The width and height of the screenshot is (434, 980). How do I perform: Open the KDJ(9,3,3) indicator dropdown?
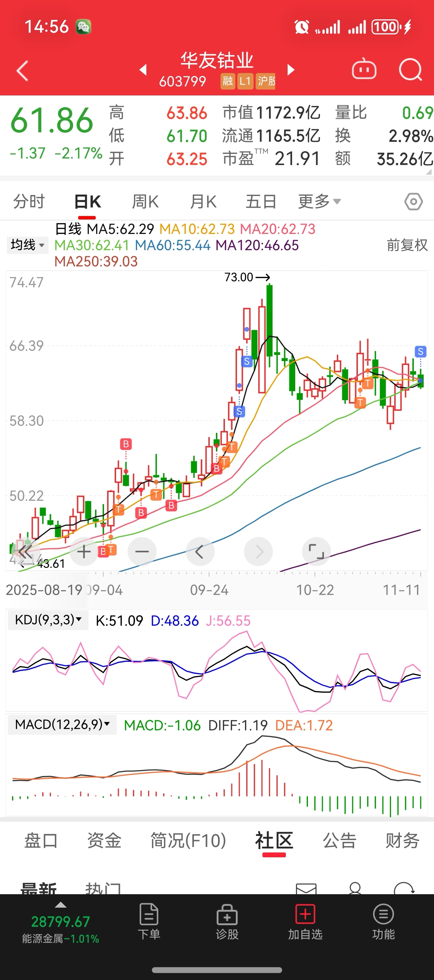tap(48, 620)
